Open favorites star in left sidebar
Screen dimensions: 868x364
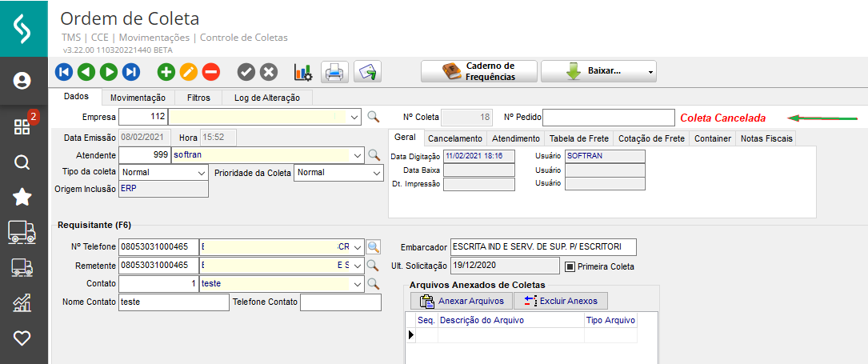click(x=22, y=197)
